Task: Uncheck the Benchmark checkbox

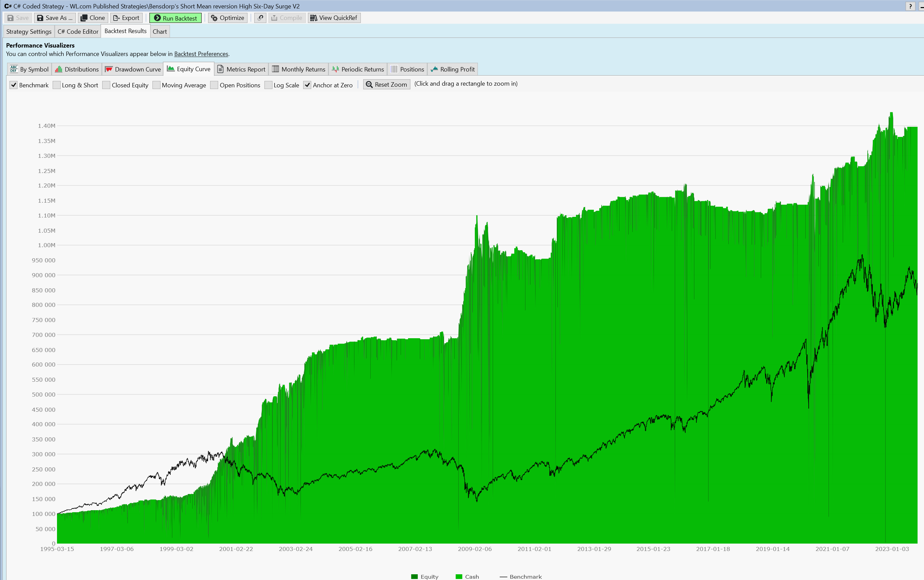Action: [x=14, y=85]
